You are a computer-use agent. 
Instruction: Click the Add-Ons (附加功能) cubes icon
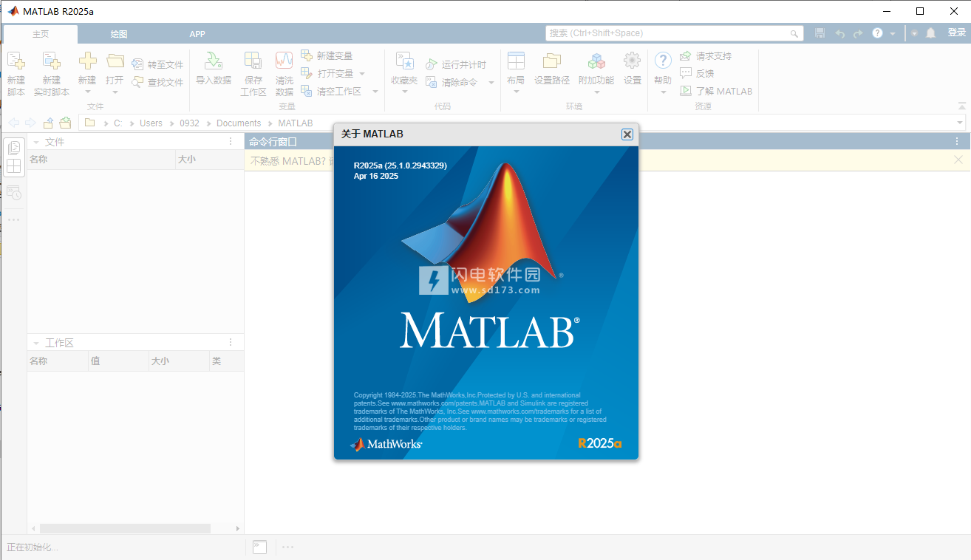tap(596, 61)
